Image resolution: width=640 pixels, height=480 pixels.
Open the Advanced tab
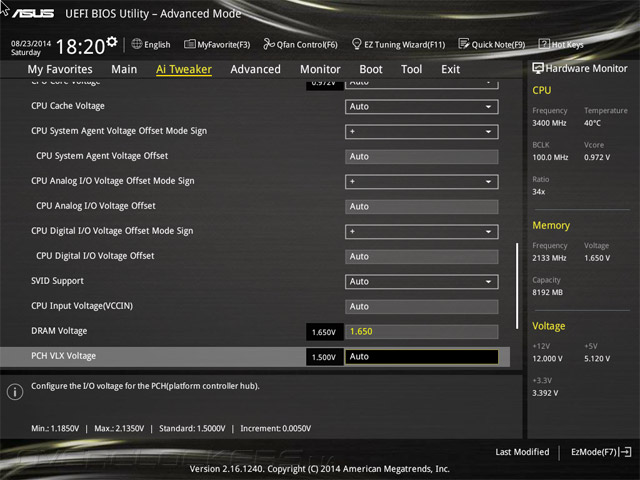256,69
